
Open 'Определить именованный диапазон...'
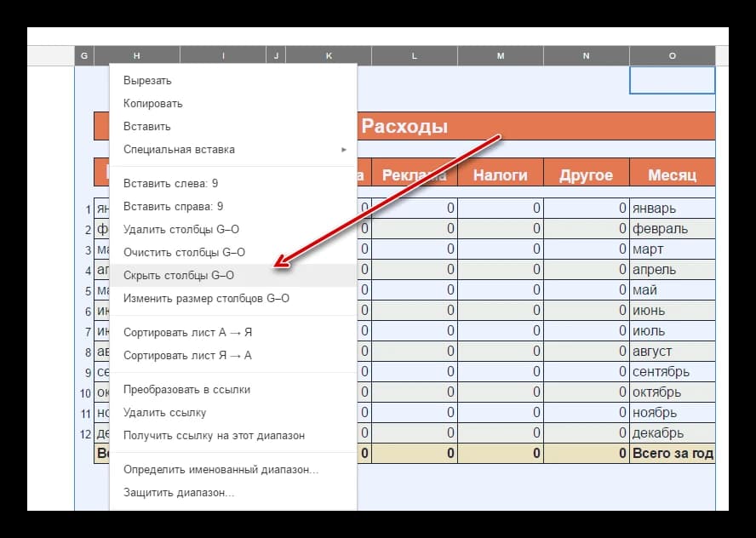pyautogui.click(x=220, y=469)
